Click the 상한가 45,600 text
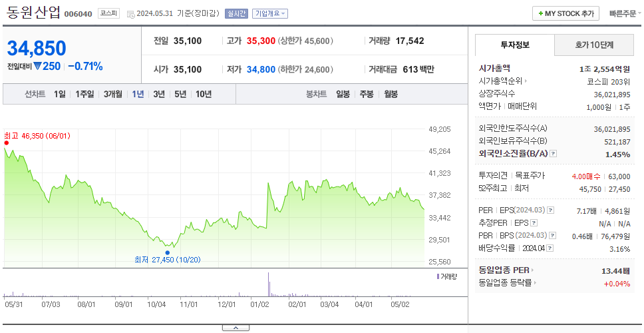 [x=305, y=41]
